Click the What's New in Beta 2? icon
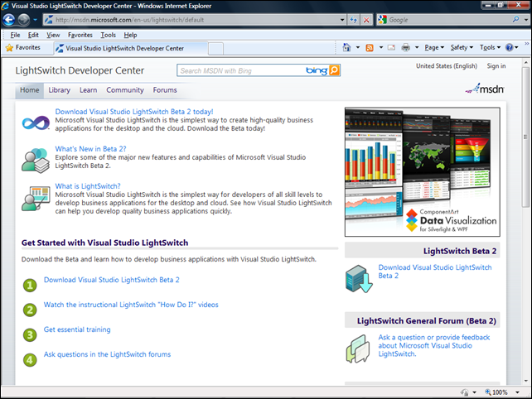The height and width of the screenshot is (399, 532). click(x=36, y=161)
